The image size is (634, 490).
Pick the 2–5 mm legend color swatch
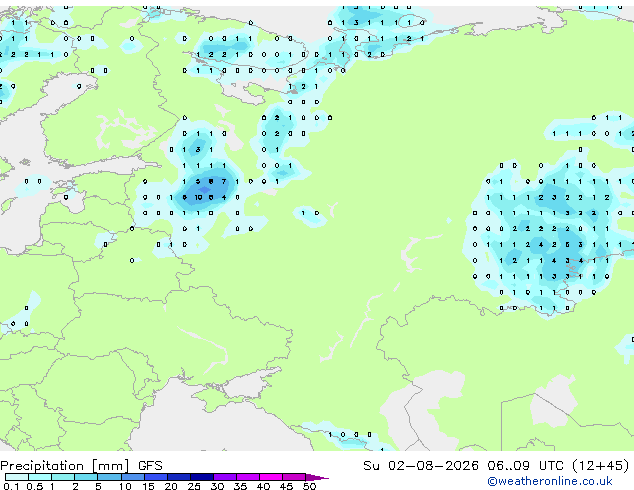coord(86,477)
